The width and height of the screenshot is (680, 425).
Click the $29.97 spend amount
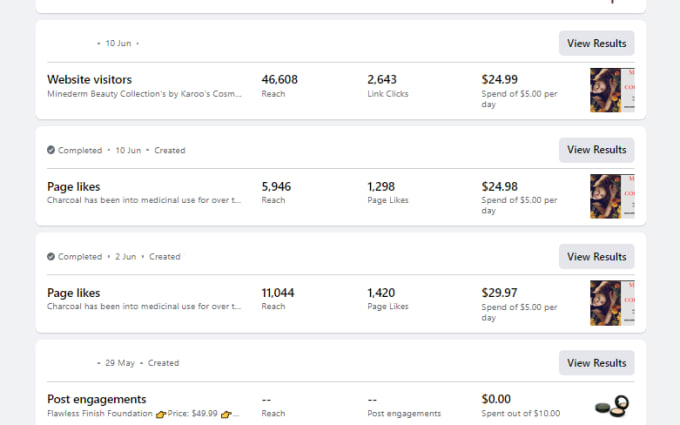(499, 293)
